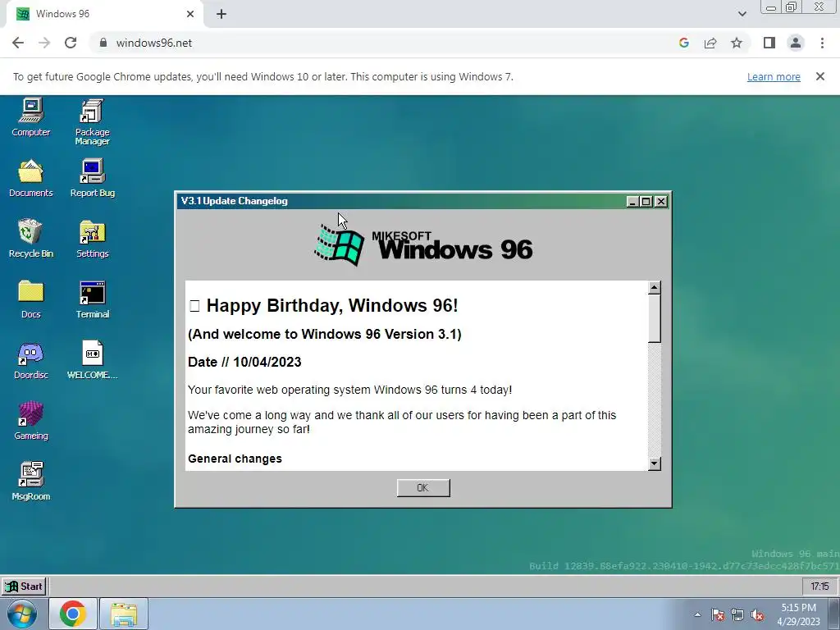Viewport: 840px width, 630px height.
Task: Open the Gameing desktop icon
Action: [x=30, y=421]
